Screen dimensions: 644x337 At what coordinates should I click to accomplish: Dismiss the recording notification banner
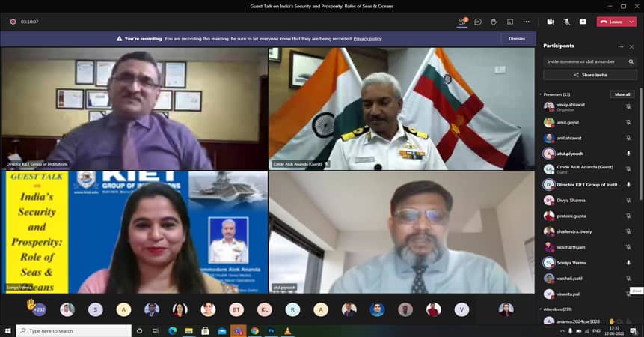click(516, 38)
